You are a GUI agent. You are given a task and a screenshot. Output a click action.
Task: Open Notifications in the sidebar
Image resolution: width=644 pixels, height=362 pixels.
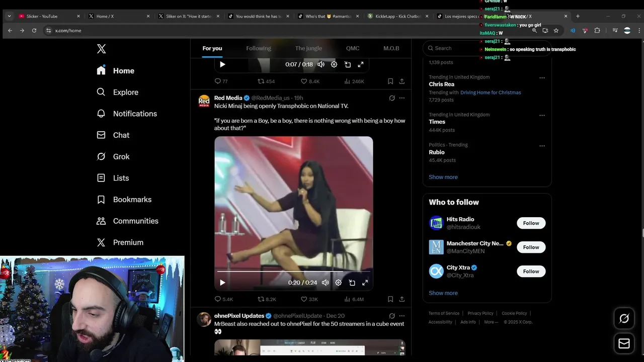pos(127,114)
